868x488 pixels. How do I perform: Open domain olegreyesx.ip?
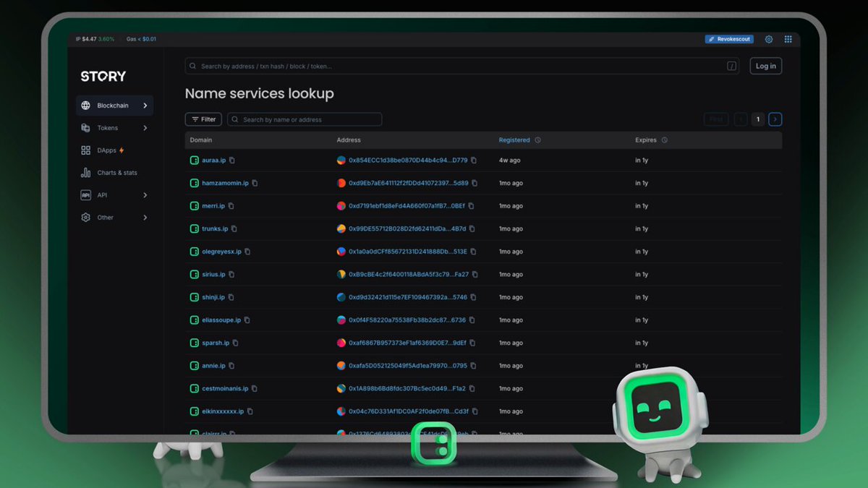click(x=221, y=252)
